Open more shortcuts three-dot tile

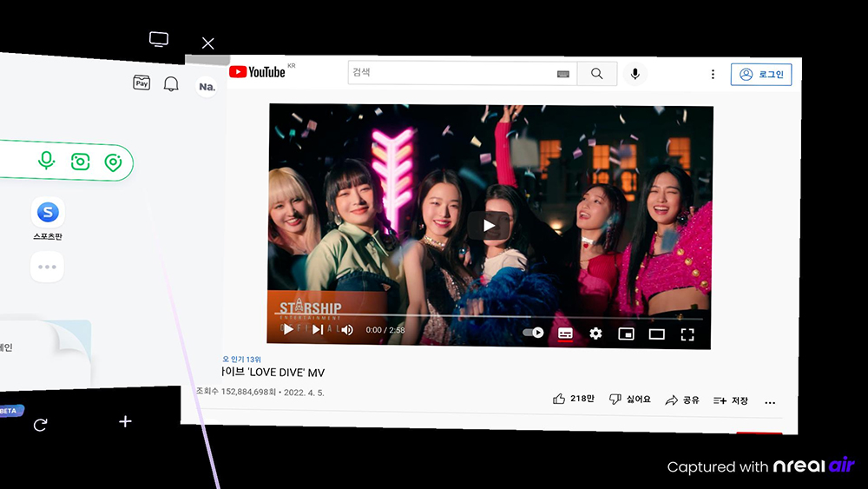click(x=47, y=267)
